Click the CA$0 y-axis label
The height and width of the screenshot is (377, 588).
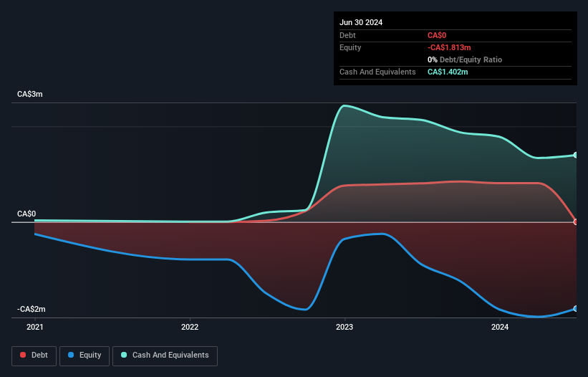pyautogui.click(x=26, y=214)
